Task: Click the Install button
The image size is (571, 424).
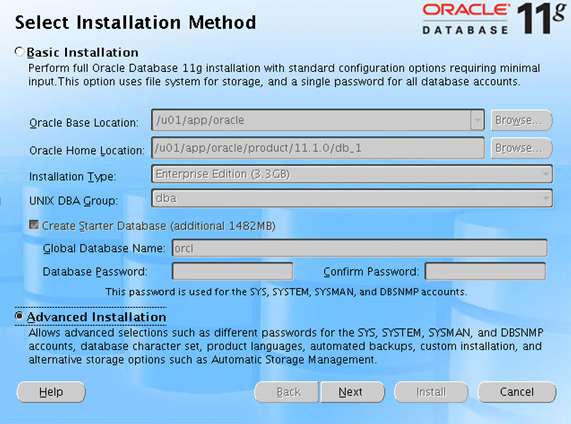Action: (x=431, y=392)
